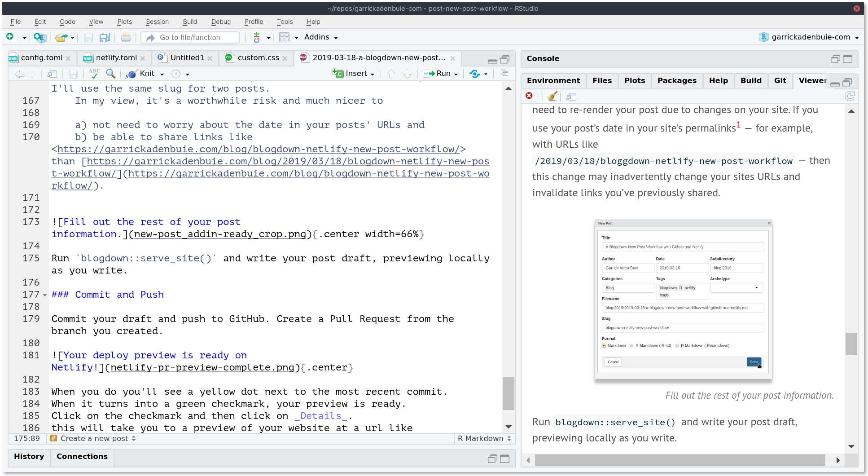Switch to the Git tab
868x476 pixels.
point(780,80)
